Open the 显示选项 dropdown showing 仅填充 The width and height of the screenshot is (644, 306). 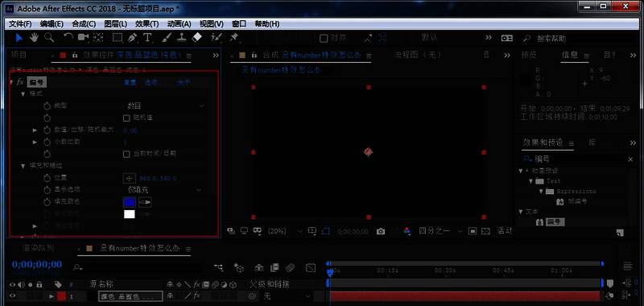(163, 190)
